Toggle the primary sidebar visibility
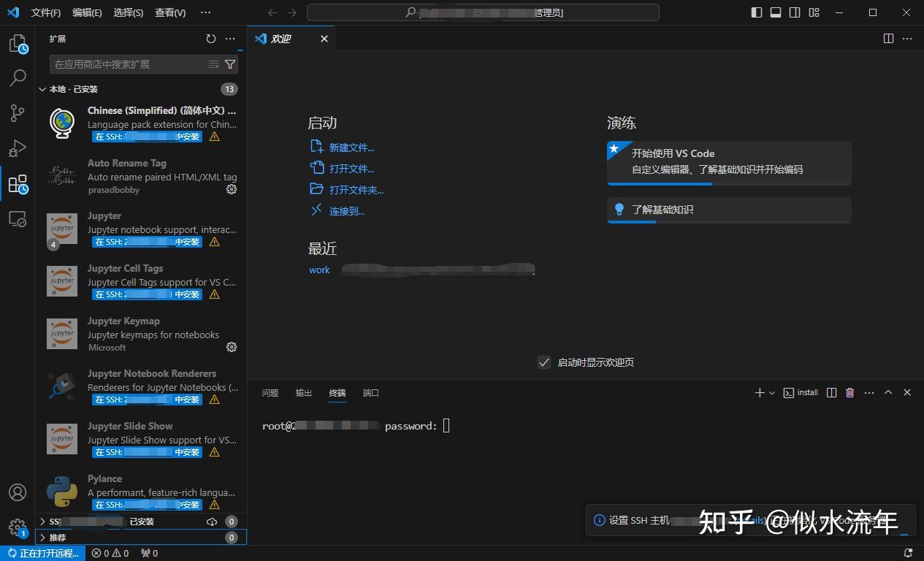The image size is (924, 561). click(x=757, y=12)
